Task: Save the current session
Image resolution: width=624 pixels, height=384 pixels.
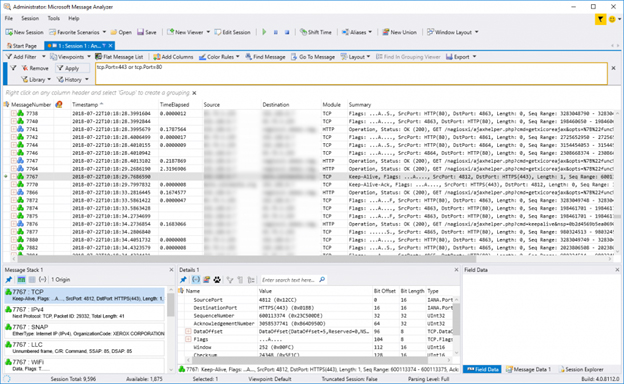Action: coord(147,32)
